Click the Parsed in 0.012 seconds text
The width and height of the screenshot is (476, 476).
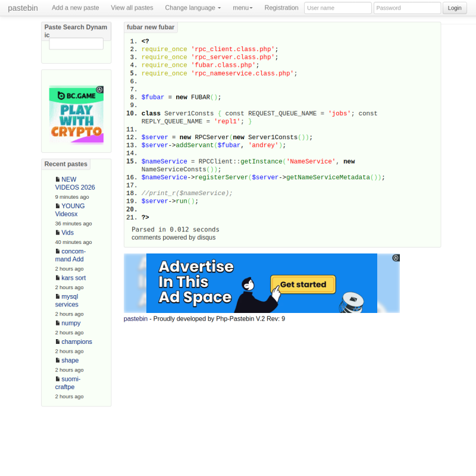(x=175, y=230)
